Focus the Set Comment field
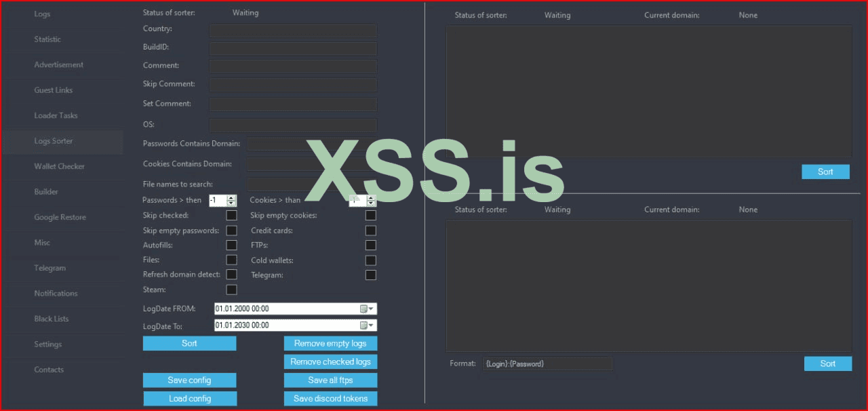The width and height of the screenshot is (868, 411). 293,104
